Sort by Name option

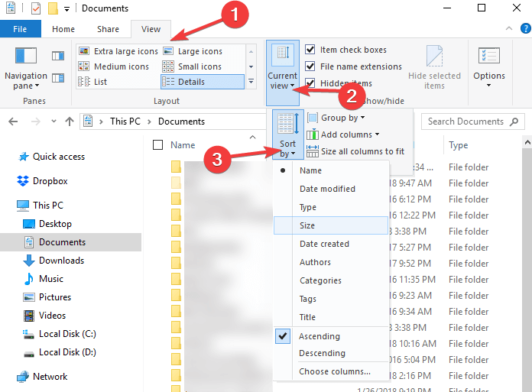pos(331,170)
